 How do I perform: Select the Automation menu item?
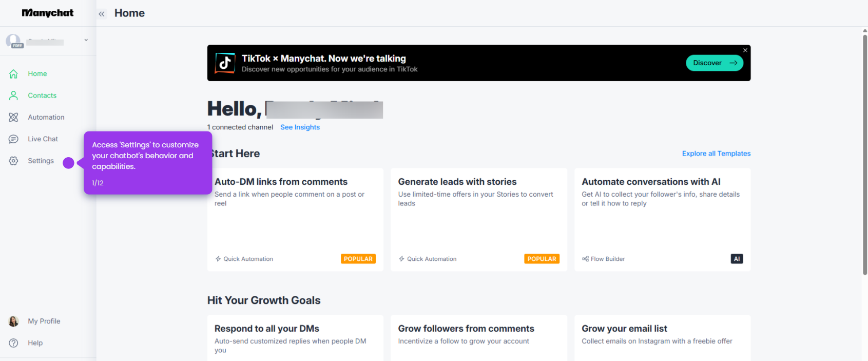tap(46, 117)
